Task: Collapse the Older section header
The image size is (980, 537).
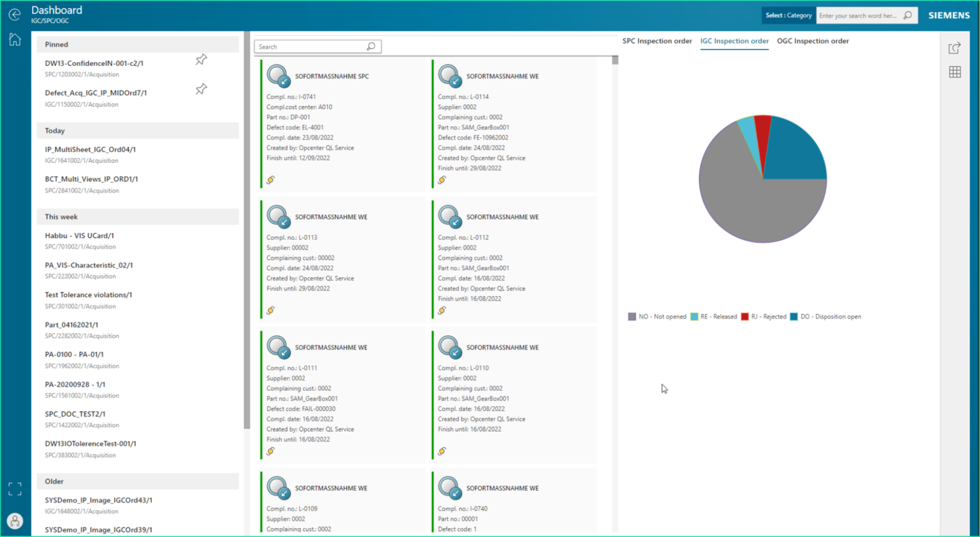Action: pyautogui.click(x=138, y=481)
